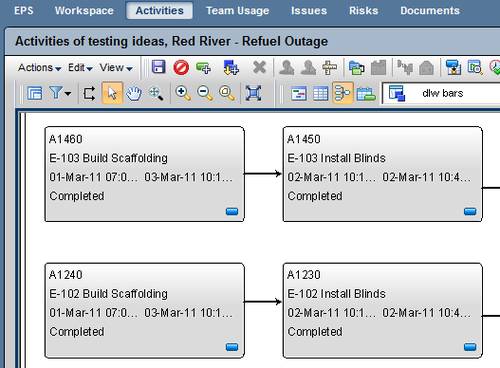Switch to the Team Usage tab
Viewport: 500px width, 368px height.
[x=237, y=11]
